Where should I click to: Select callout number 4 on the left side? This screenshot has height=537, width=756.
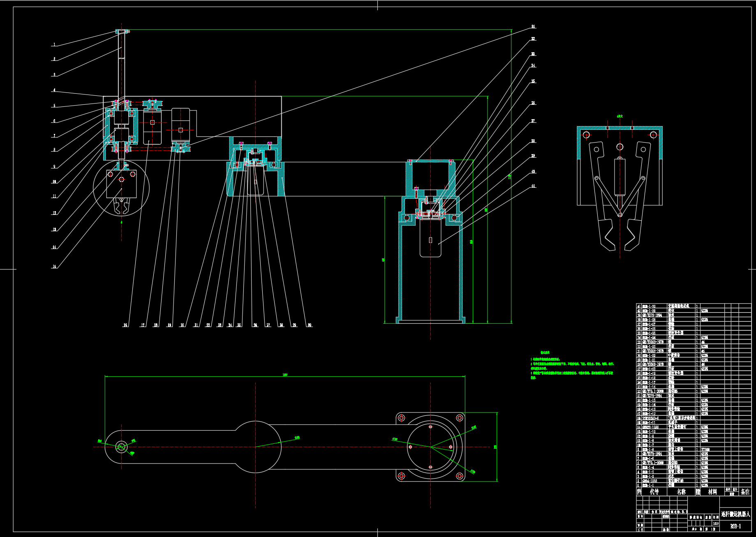(x=54, y=90)
